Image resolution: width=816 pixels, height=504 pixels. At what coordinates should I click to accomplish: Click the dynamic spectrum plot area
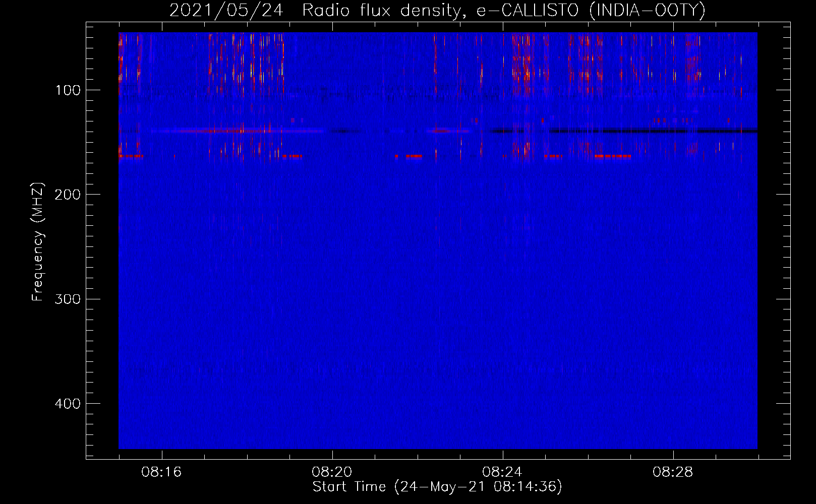click(x=438, y=241)
